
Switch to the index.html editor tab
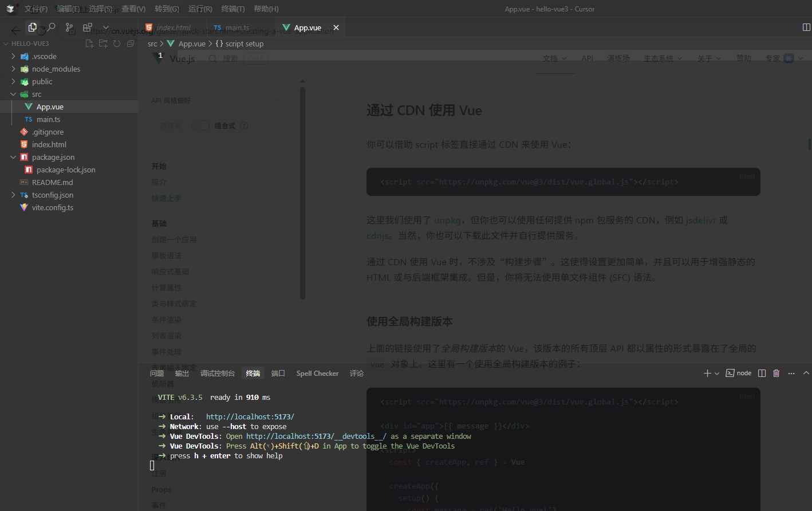point(172,27)
